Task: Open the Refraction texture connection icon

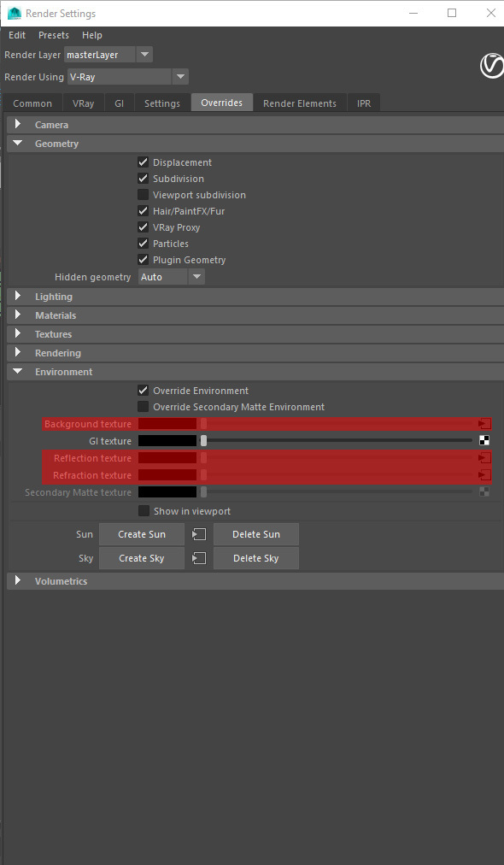Action: [x=484, y=475]
